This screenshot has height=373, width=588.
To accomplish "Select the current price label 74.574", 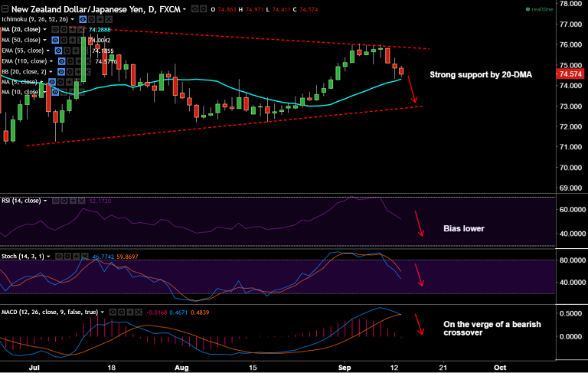I will 570,74.
